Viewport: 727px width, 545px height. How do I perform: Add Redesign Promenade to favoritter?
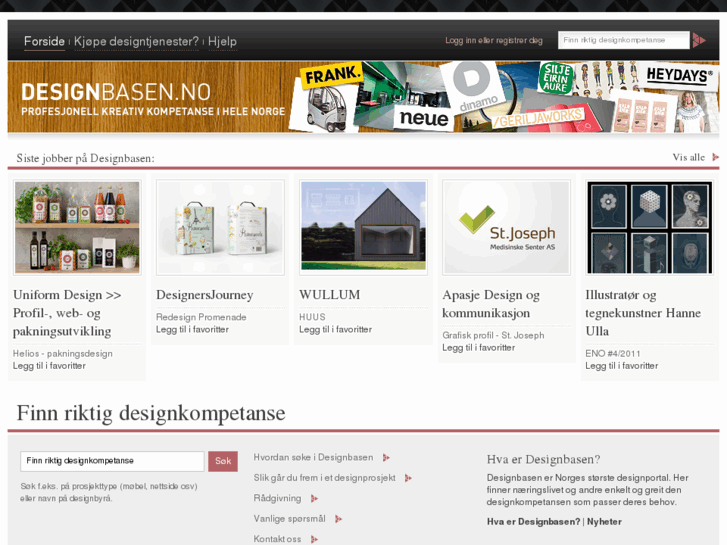[192, 329]
